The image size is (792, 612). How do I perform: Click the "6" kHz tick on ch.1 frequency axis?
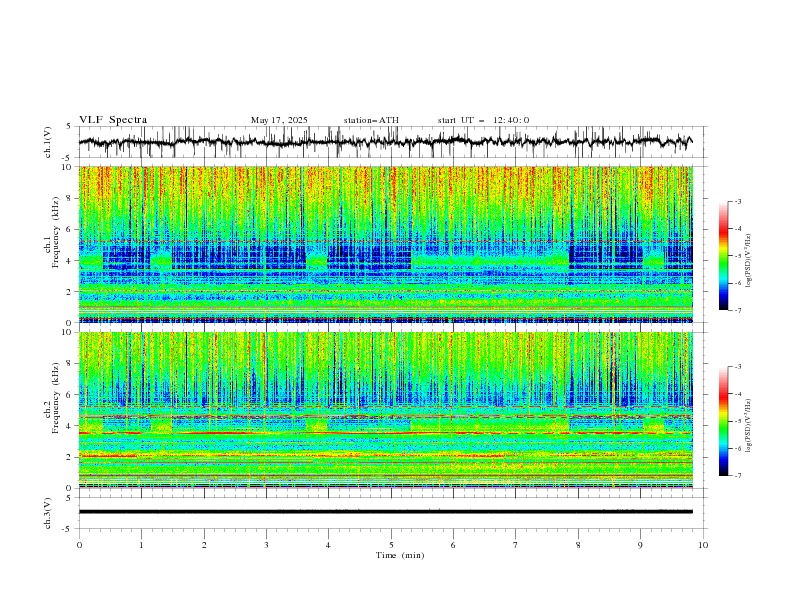click(x=71, y=229)
